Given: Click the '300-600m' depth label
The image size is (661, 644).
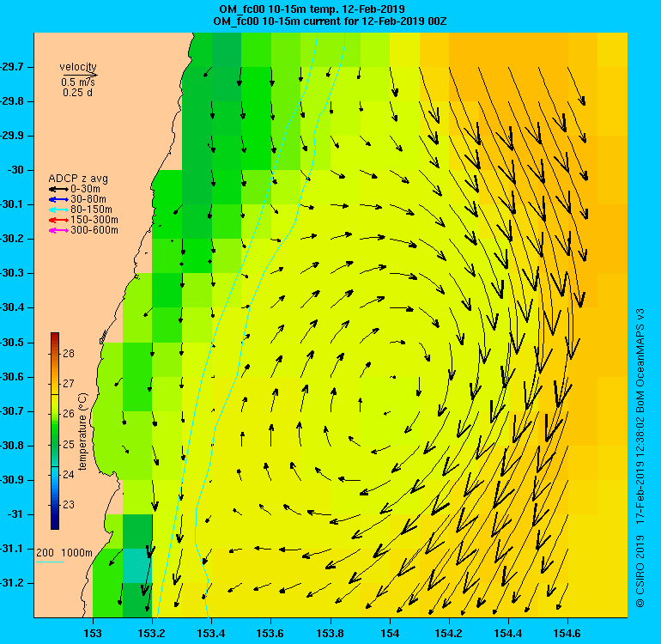Looking at the screenshot, I should click(x=94, y=230).
